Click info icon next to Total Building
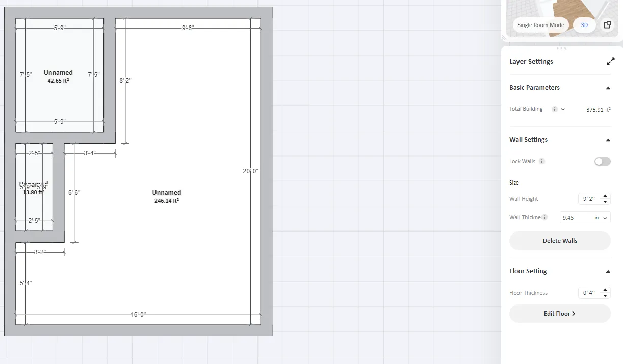This screenshot has height=364, width=623. click(555, 109)
